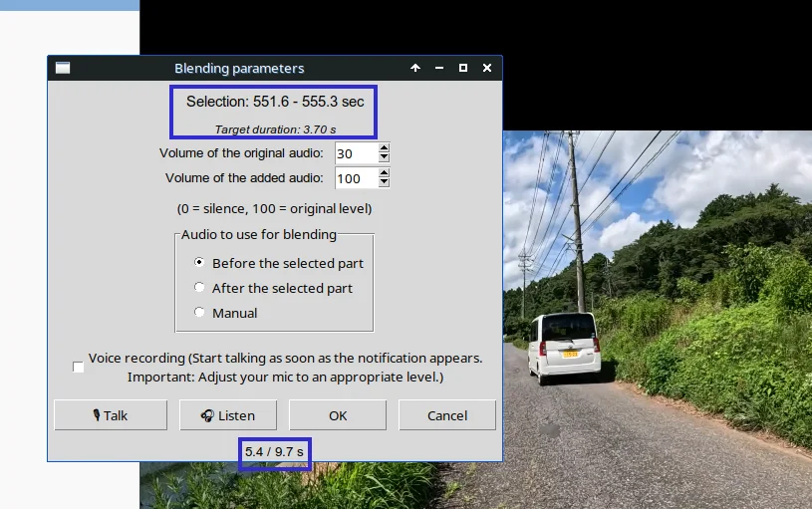
Task: Minimize the Blending parameters dialog
Action: tap(439, 68)
